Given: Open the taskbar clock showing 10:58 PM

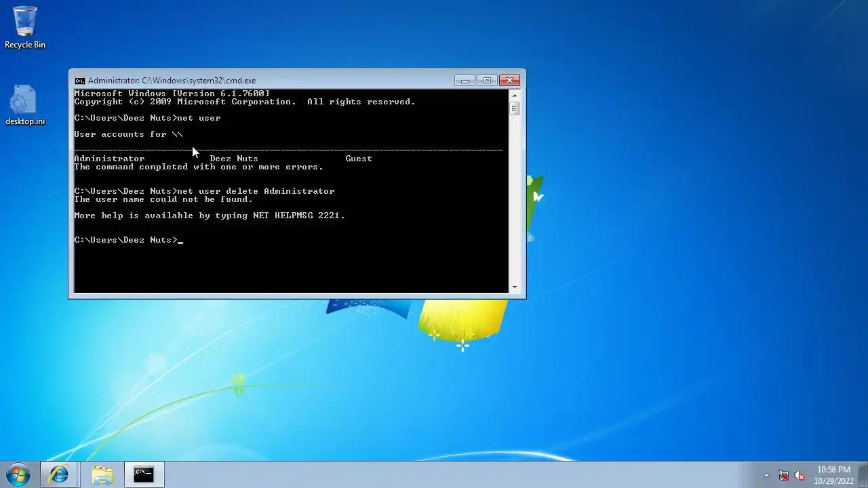Looking at the screenshot, I should [x=833, y=475].
